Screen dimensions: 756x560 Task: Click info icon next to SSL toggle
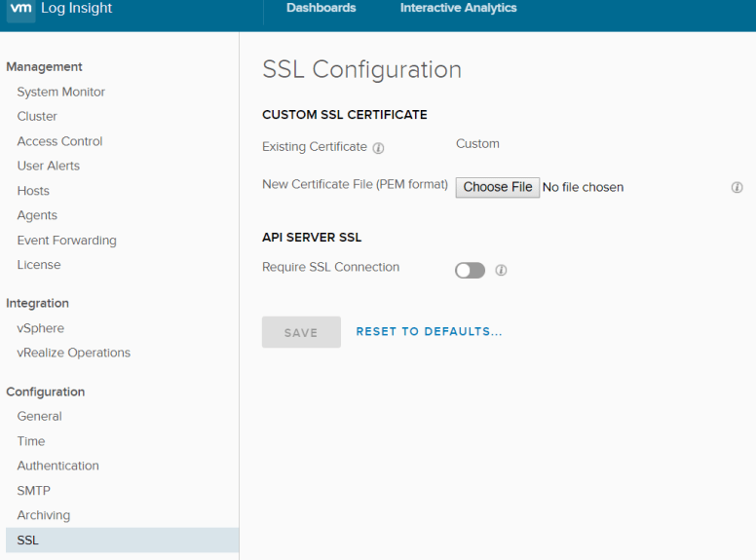pyautogui.click(x=501, y=271)
